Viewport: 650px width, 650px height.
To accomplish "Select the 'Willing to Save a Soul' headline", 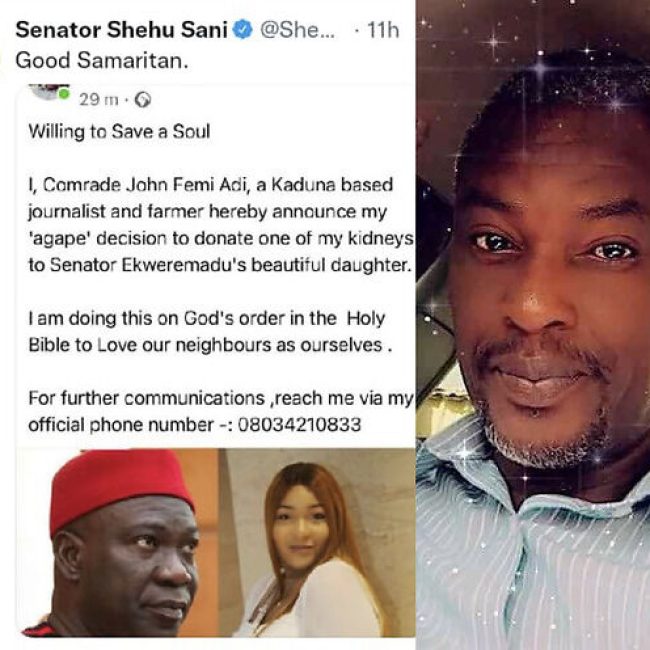I will point(119,131).
